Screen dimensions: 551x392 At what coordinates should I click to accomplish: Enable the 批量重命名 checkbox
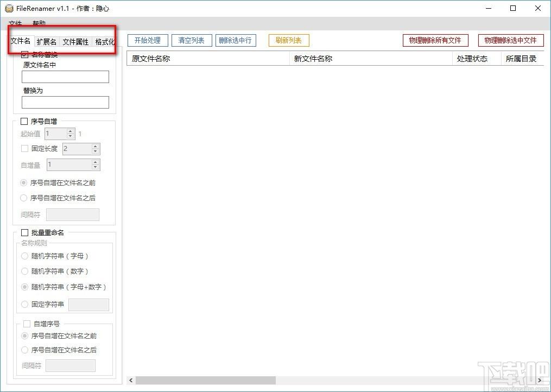click(24, 232)
